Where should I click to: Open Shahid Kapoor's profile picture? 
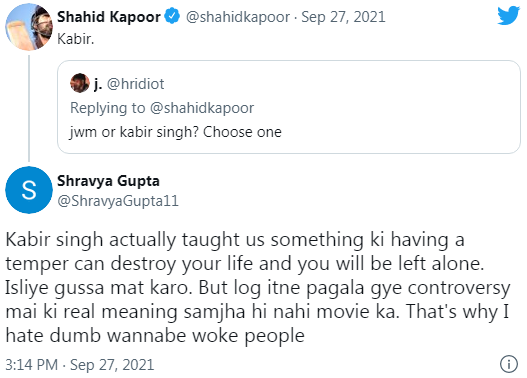pos(29,27)
